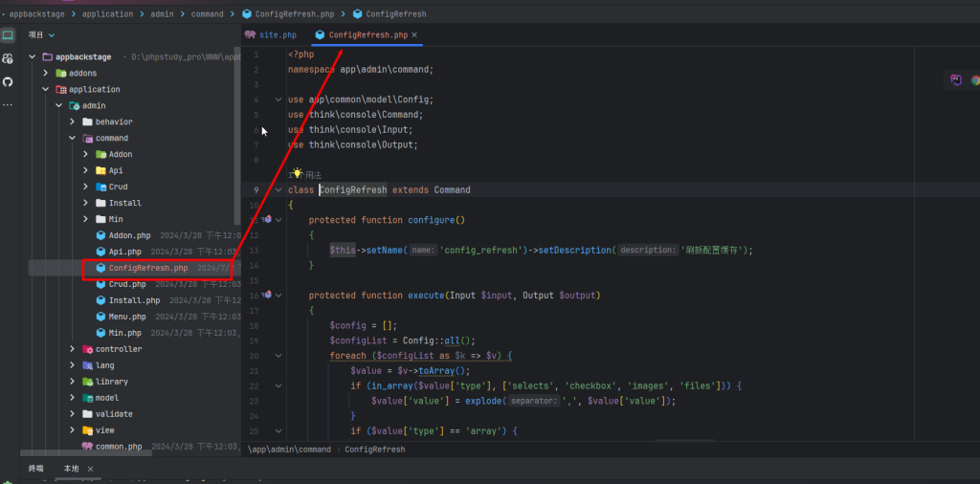Expand the controller folder
This screenshot has height=484, width=980.
click(x=72, y=349)
